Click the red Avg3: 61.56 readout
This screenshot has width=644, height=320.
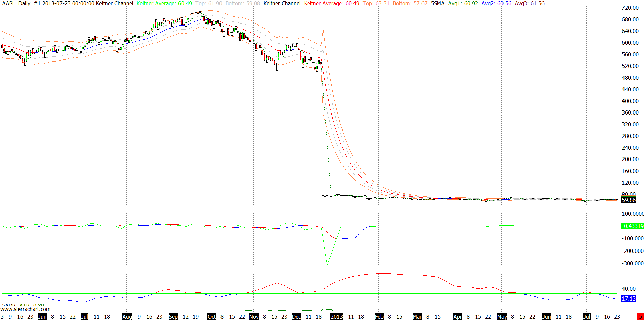(529, 3)
